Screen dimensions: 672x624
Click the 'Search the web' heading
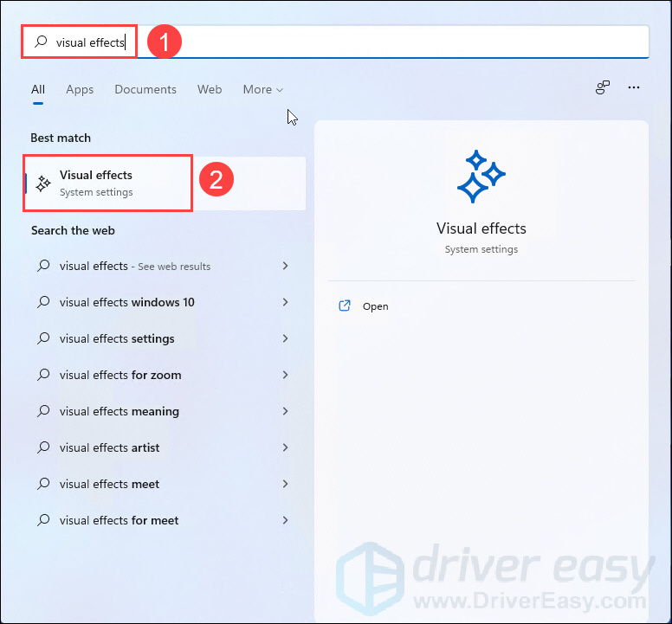[x=73, y=230]
